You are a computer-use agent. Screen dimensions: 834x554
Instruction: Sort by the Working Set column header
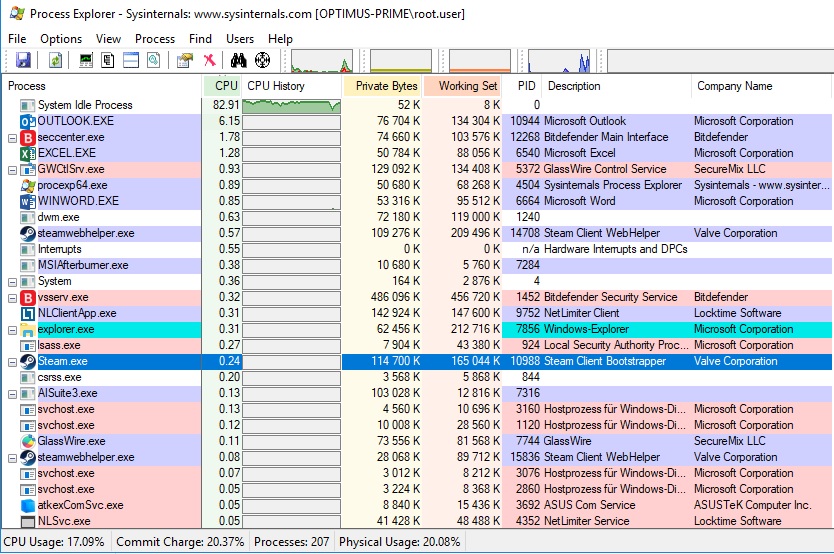[x=462, y=86]
